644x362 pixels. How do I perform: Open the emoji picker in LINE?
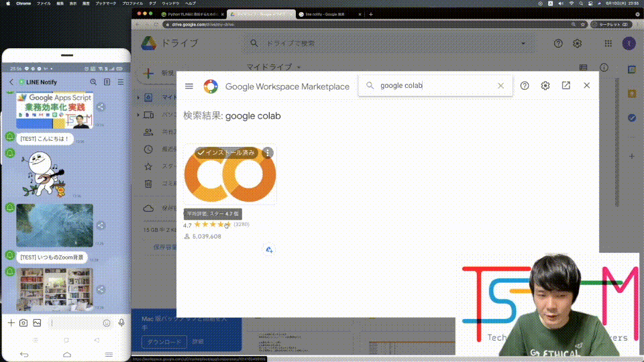(x=107, y=323)
